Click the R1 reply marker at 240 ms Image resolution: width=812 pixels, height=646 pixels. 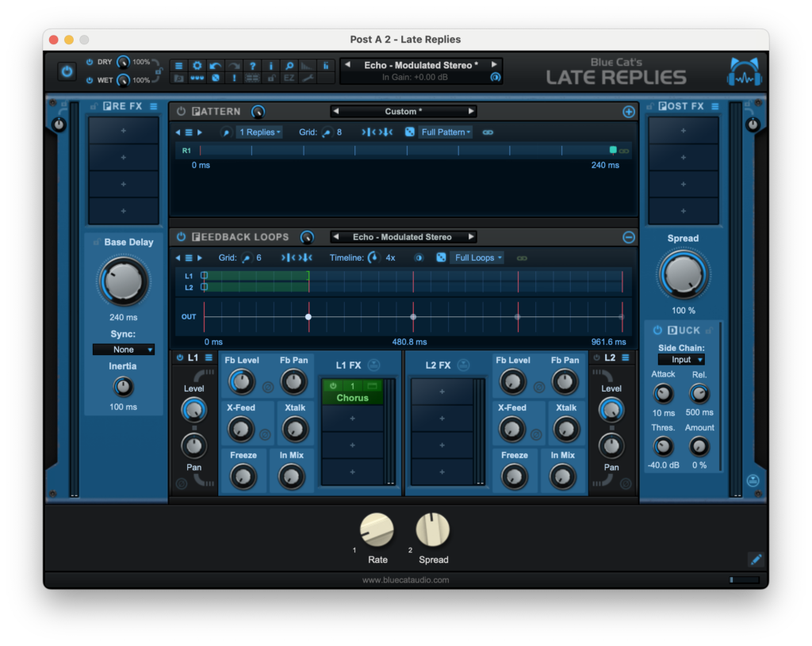(x=613, y=150)
